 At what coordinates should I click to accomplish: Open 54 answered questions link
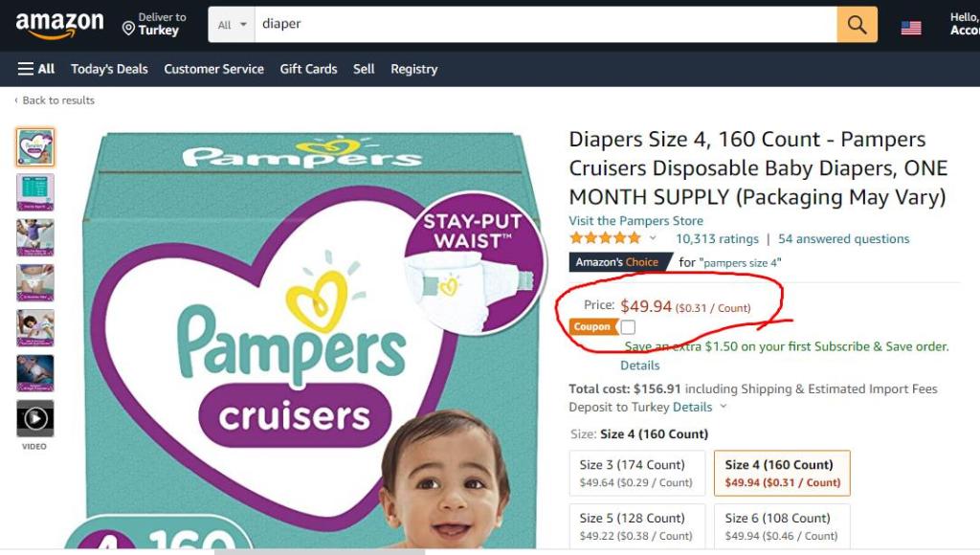(844, 239)
